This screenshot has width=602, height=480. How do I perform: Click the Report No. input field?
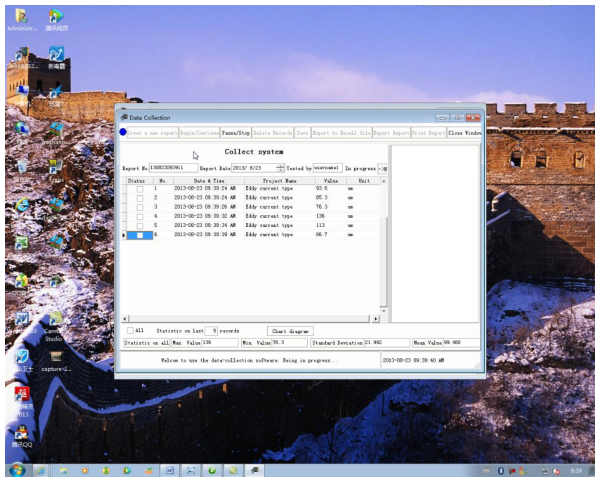(x=173, y=168)
